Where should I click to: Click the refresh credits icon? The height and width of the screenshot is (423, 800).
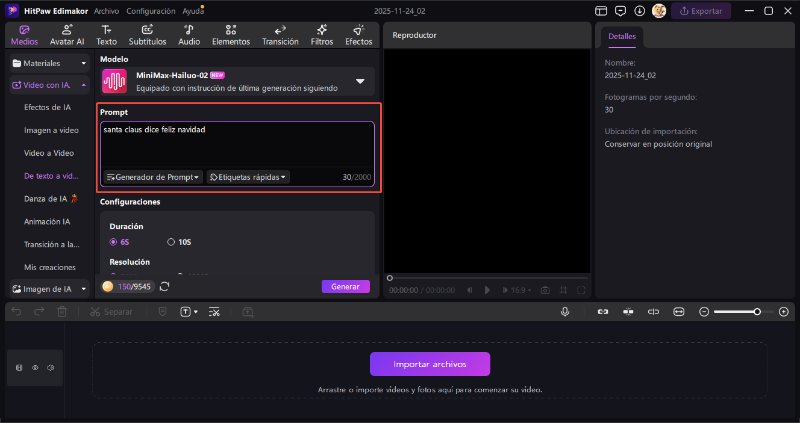[164, 286]
